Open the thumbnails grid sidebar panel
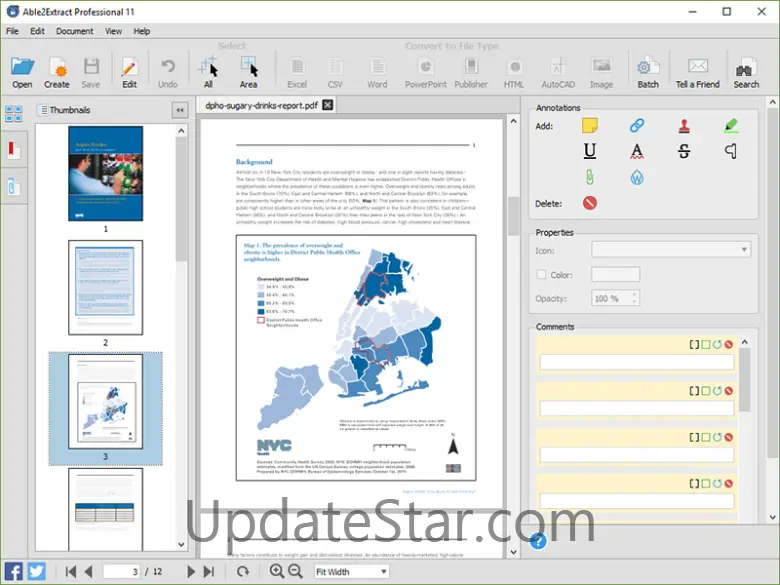Image resolution: width=780 pixels, height=585 pixels. [13, 113]
